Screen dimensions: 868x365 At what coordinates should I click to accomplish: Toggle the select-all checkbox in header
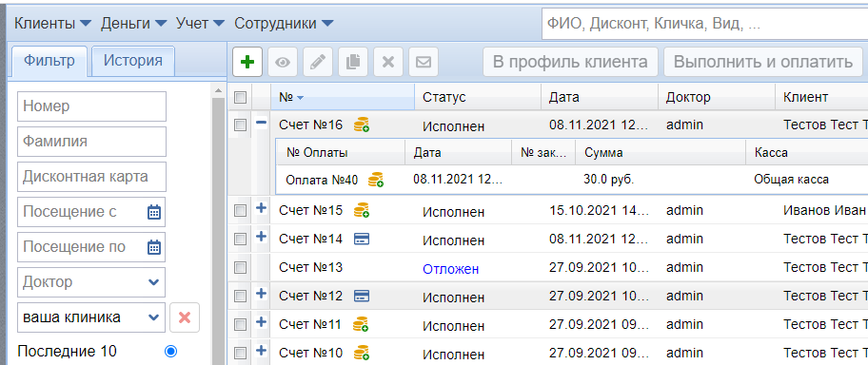pyautogui.click(x=240, y=97)
